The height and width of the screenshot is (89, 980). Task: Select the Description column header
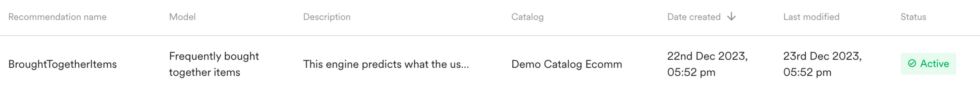[x=327, y=17]
